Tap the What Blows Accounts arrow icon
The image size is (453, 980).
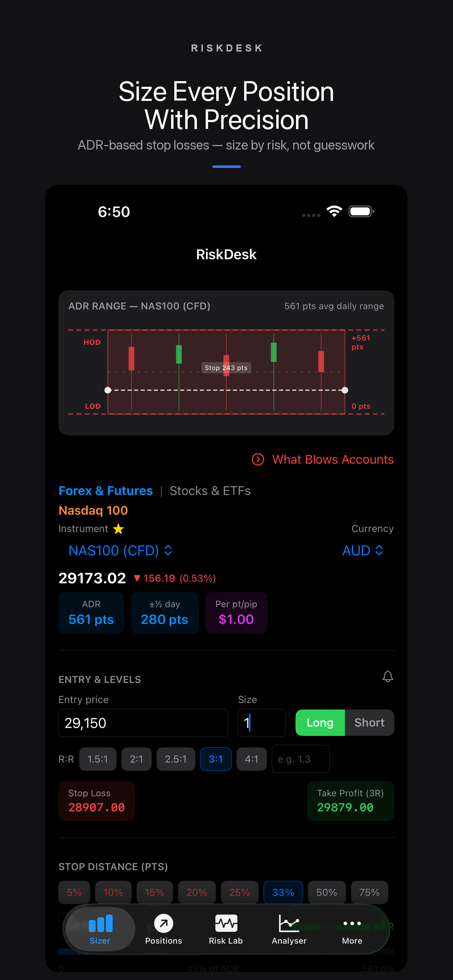pos(258,460)
